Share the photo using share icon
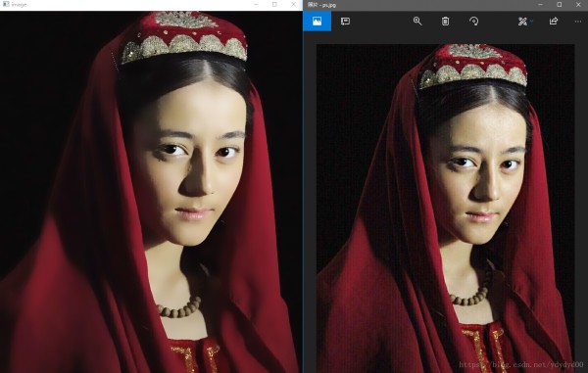 [554, 22]
